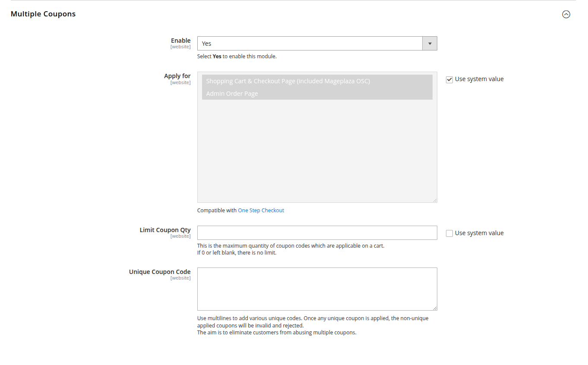The image size is (588, 365).
Task: Select Shopping Cart & Checkout Page option
Action: (288, 81)
